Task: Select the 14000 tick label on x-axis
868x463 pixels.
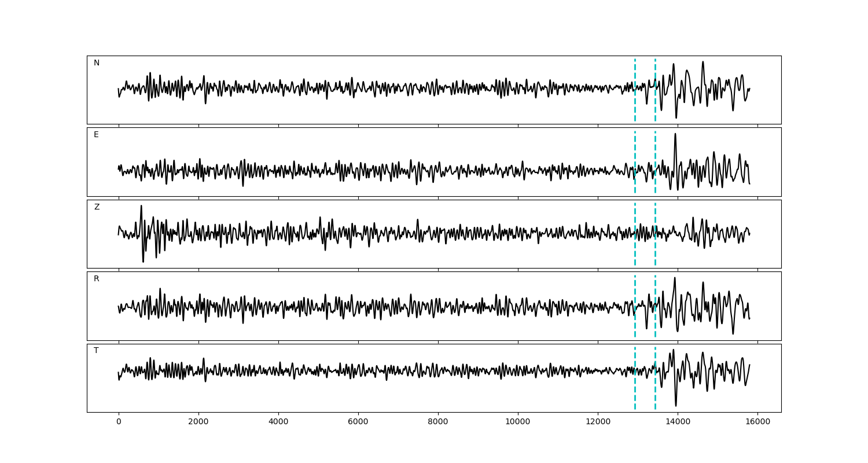Action: coord(677,422)
